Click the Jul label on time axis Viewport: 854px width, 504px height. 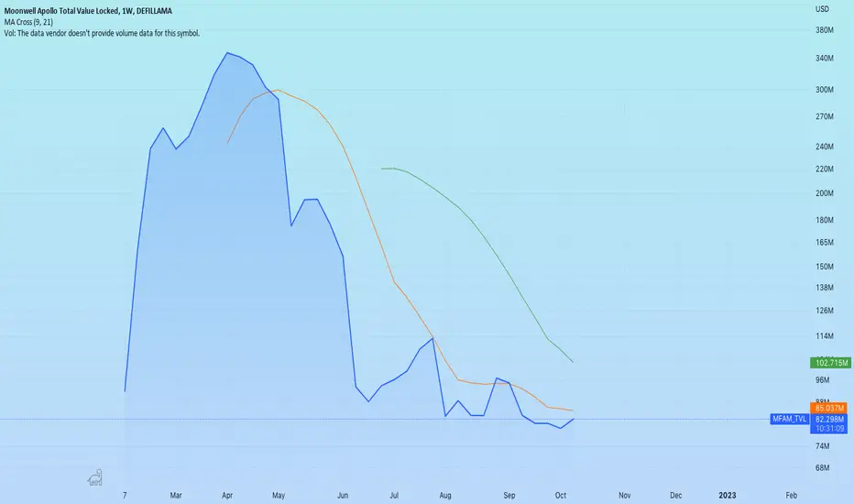(x=394, y=495)
